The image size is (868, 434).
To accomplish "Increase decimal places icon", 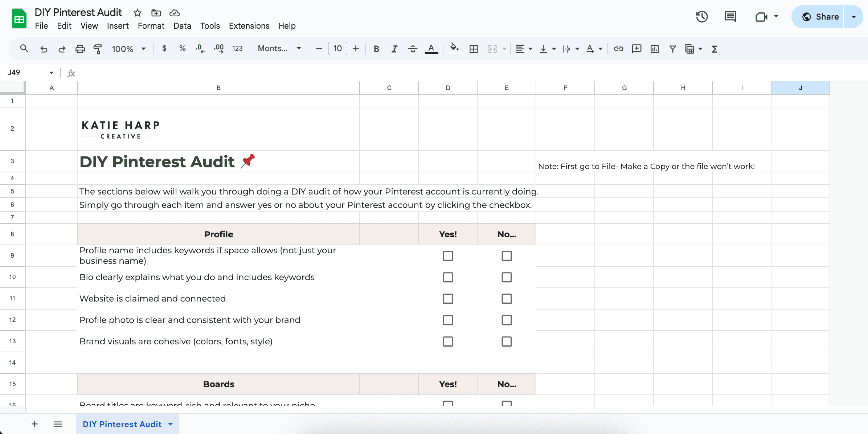I will pyautogui.click(x=218, y=49).
